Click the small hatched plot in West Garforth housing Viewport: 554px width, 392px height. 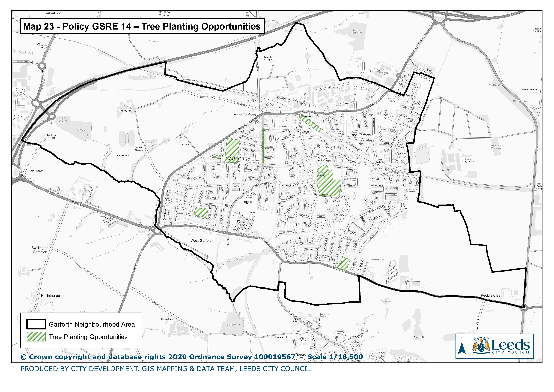201,212
